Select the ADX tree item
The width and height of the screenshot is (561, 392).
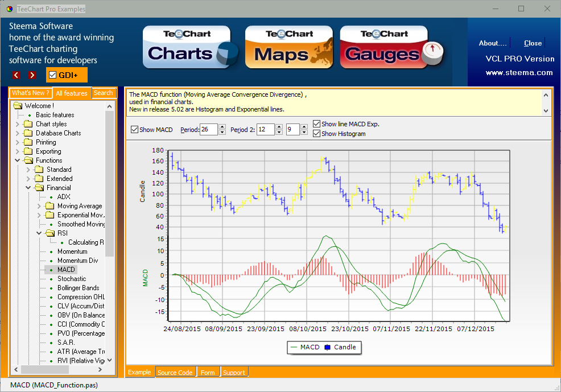click(x=64, y=197)
